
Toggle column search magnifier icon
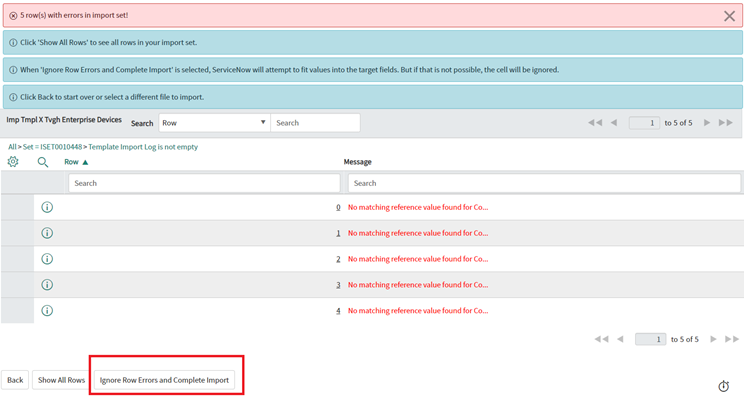[x=43, y=162]
